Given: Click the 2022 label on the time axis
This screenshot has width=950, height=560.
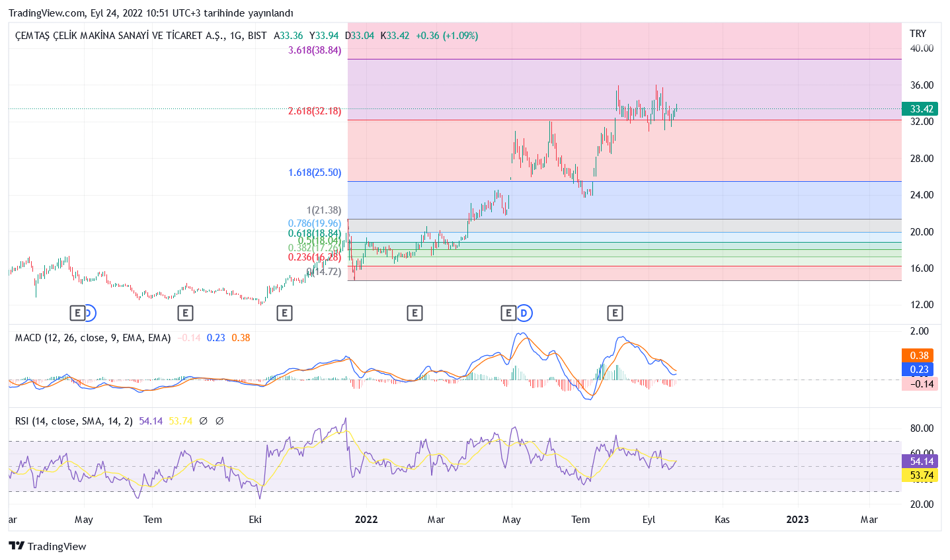Looking at the screenshot, I should pyautogui.click(x=366, y=520).
